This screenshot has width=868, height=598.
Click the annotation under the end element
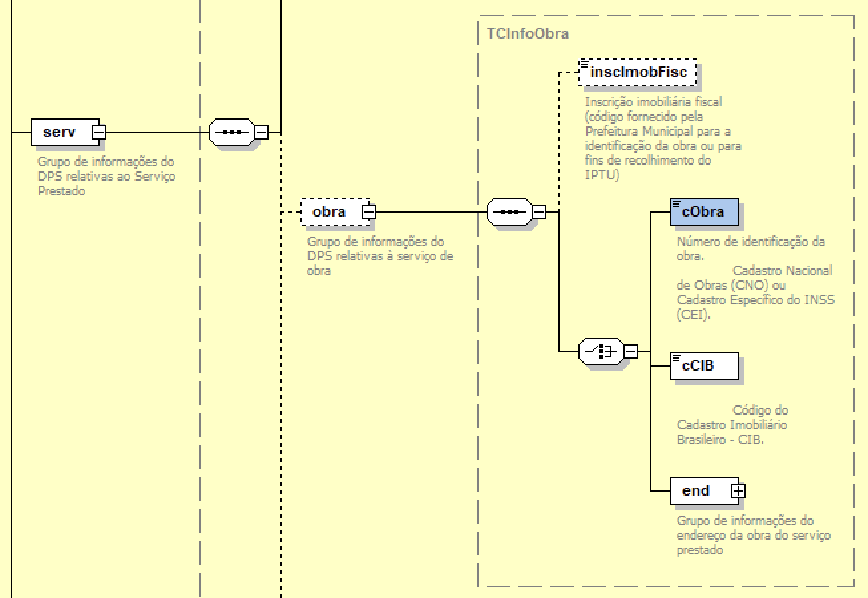(753, 535)
